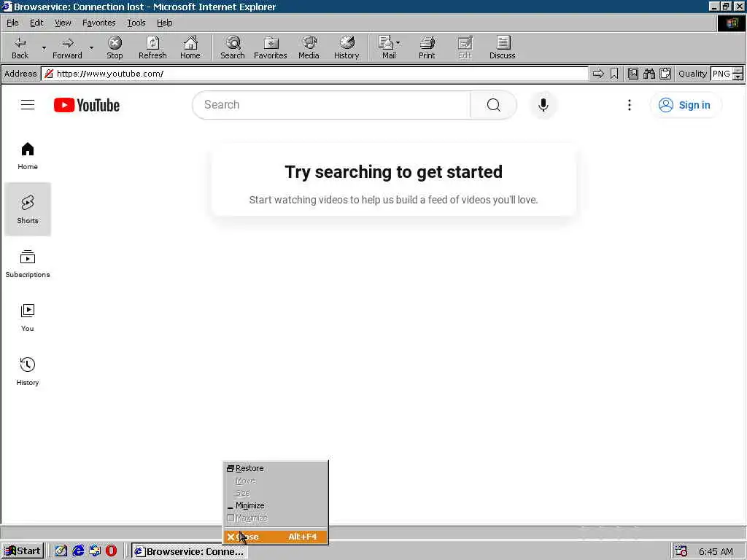Launch Internet Explorer from quick launch

pyautogui.click(x=78, y=551)
